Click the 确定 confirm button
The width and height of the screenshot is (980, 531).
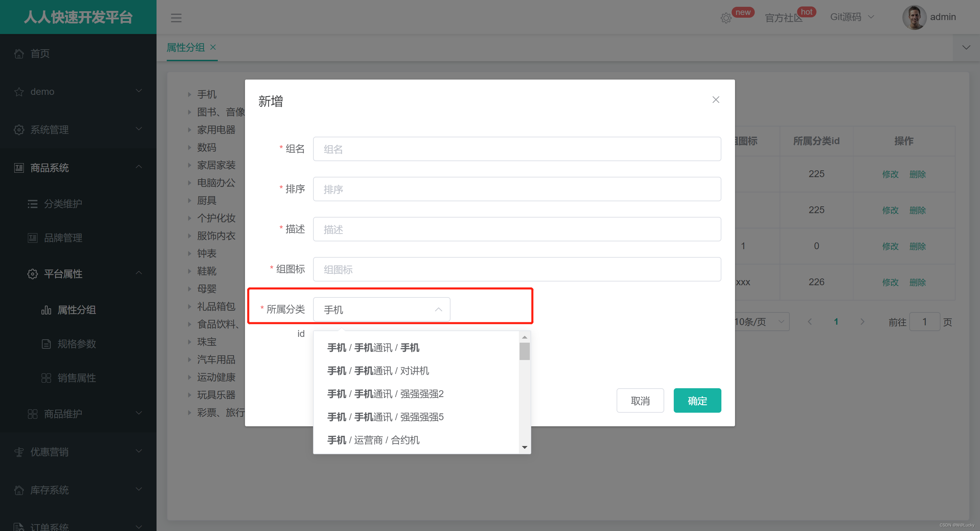coord(697,400)
